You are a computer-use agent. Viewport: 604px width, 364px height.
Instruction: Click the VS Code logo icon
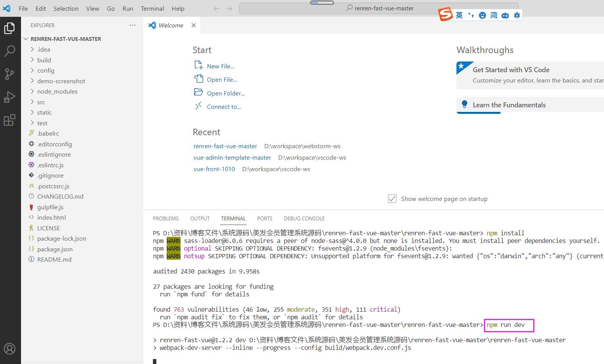click(6, 8)
